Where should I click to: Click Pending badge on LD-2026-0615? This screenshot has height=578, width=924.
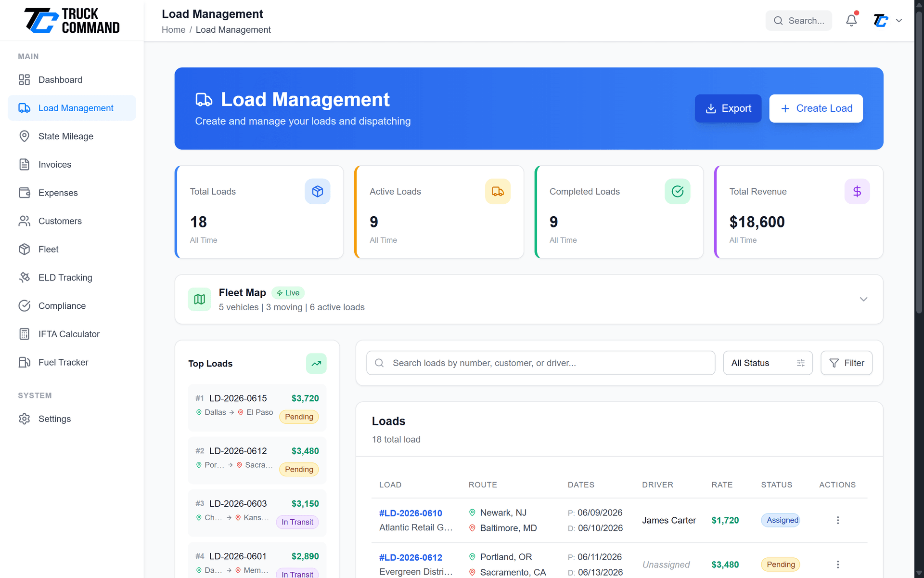(x=299, y=417)
